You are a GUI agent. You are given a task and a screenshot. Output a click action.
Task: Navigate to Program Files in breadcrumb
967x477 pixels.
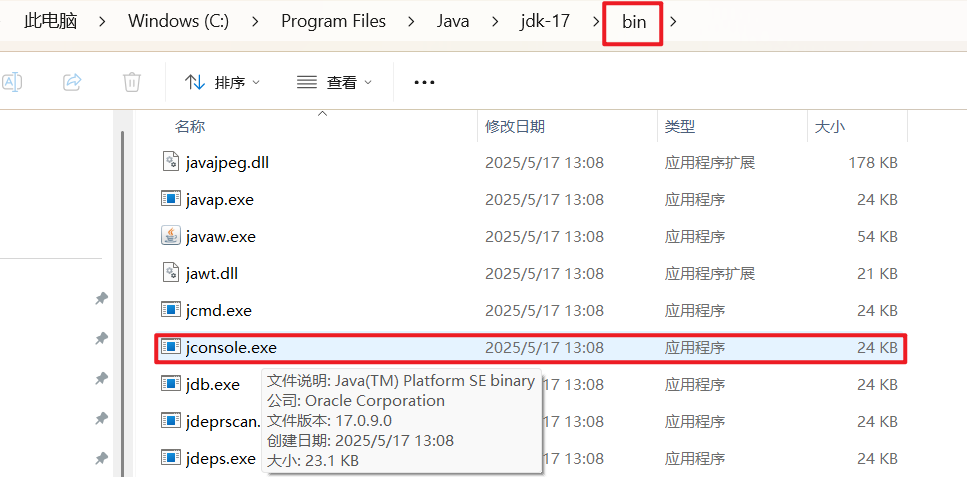tap(334, 21)
